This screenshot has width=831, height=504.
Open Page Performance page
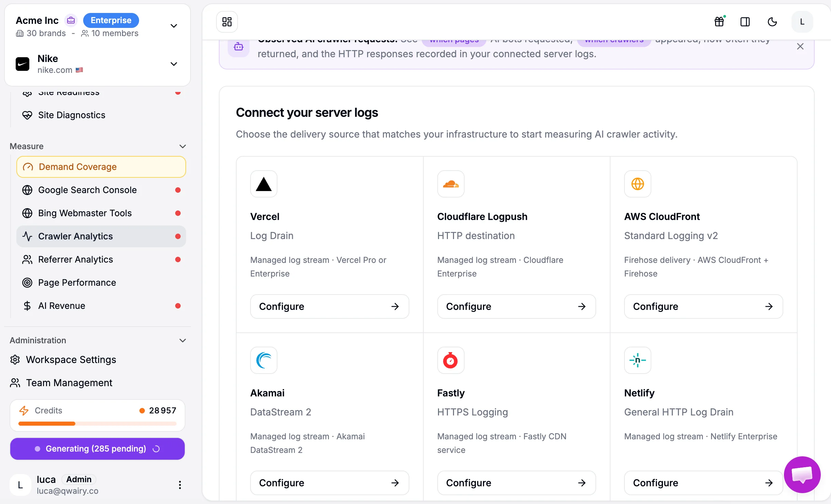point(101,283)
